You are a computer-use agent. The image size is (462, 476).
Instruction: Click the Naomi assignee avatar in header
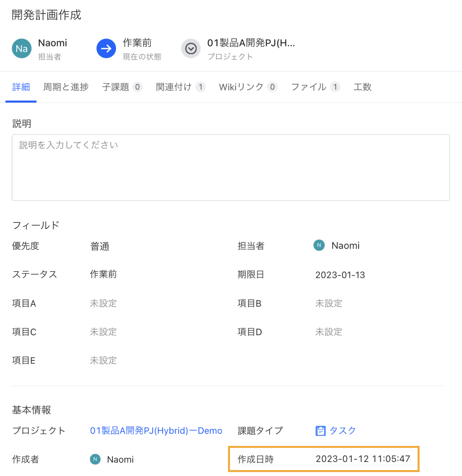click(21, 49)
